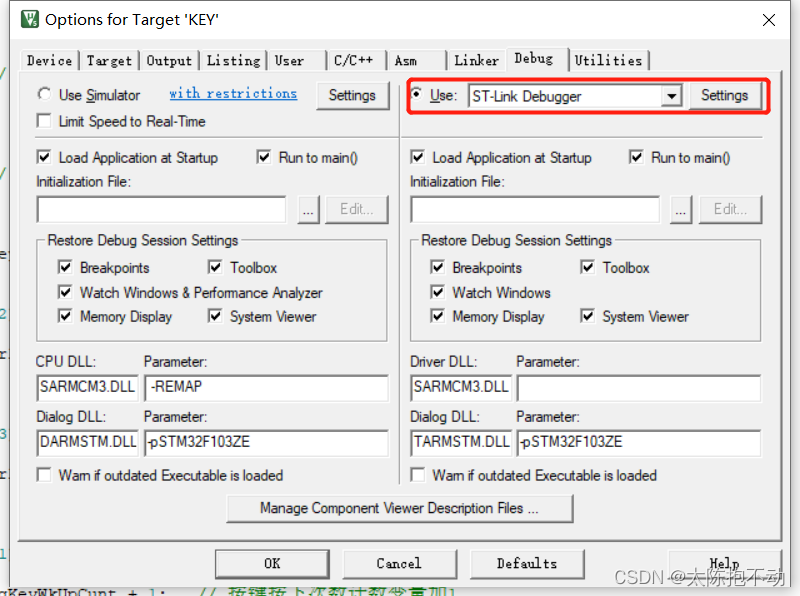Open the Listing tab
This screenshot has height=596, width=800.
(x=233, y=61)
